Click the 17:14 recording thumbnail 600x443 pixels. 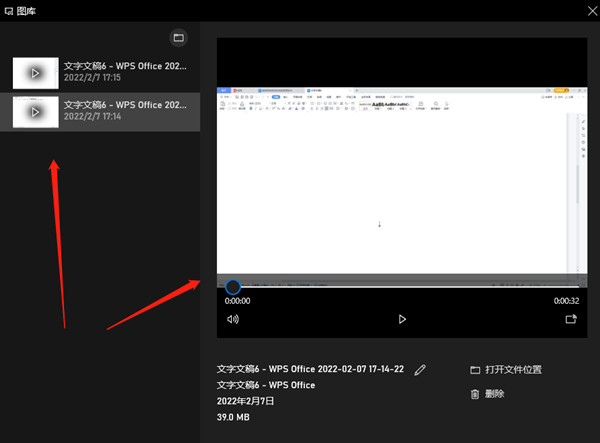(x=36, y=112)
